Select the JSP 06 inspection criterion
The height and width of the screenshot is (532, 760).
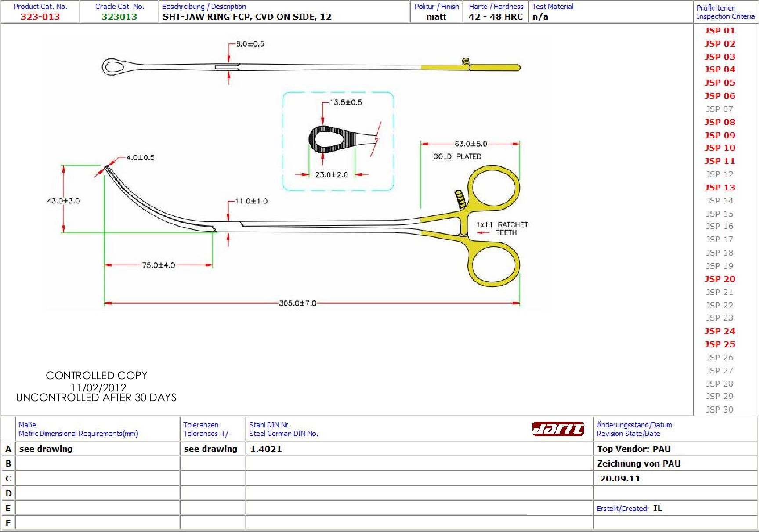(x=720, y=96)
